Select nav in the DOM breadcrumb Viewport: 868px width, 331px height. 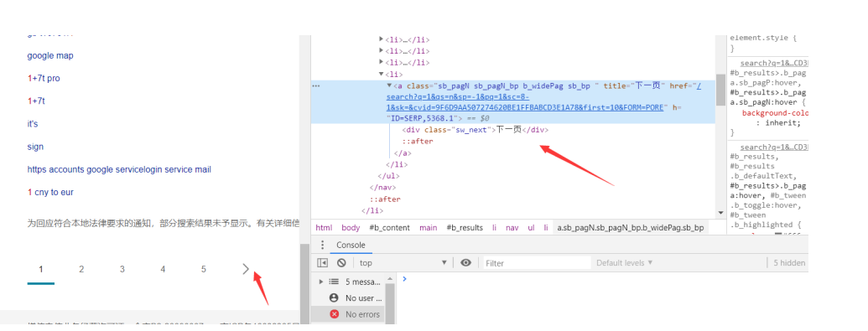(x=512, y=227)
